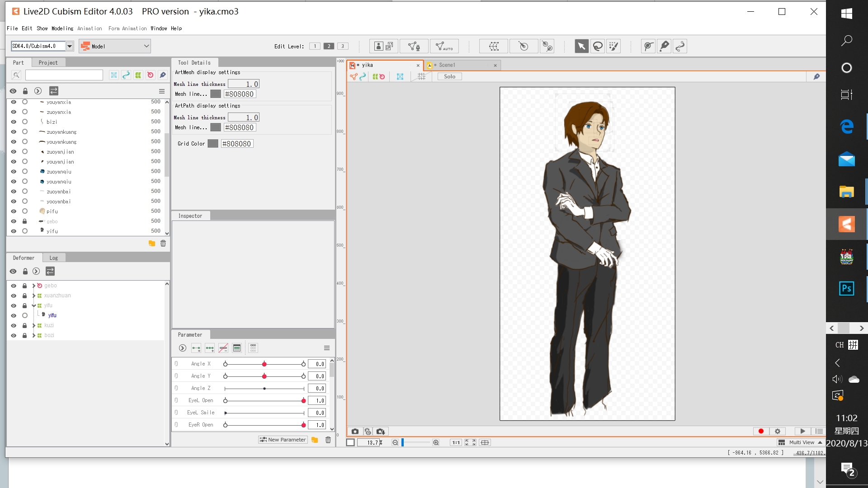The height and width of the screenshot is (488, 868).
Task: Open Photoshop from the taskbar
Action: [846, 288]
